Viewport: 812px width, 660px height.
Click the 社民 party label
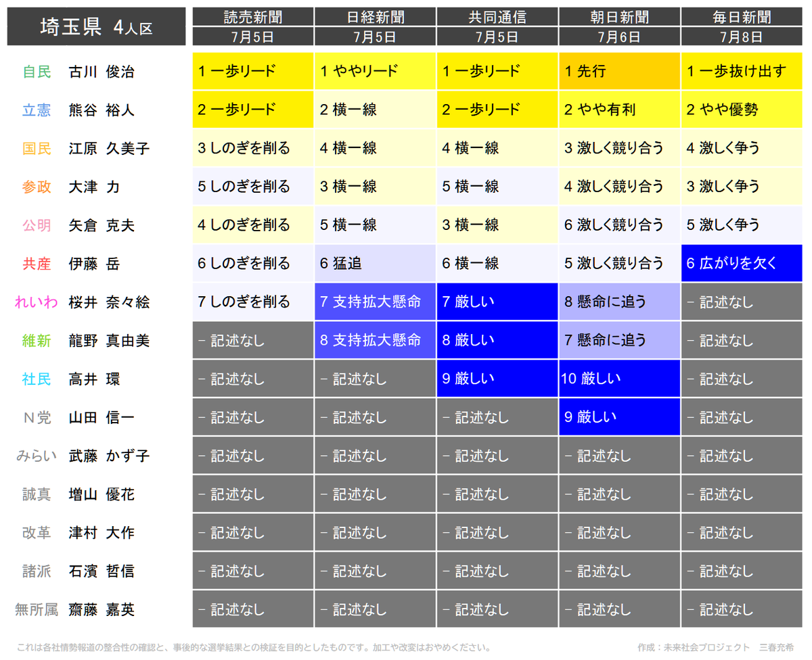coord(37,379)
